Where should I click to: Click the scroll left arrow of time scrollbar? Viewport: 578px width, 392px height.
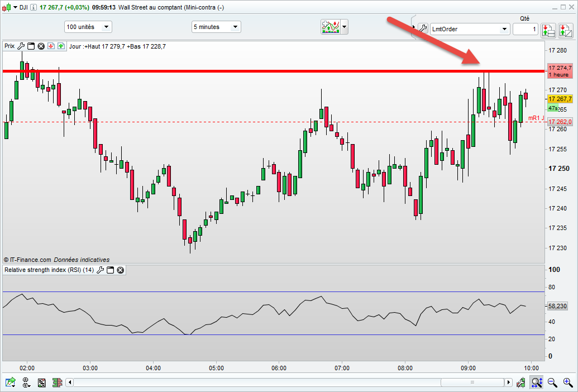tap(70, 383)
